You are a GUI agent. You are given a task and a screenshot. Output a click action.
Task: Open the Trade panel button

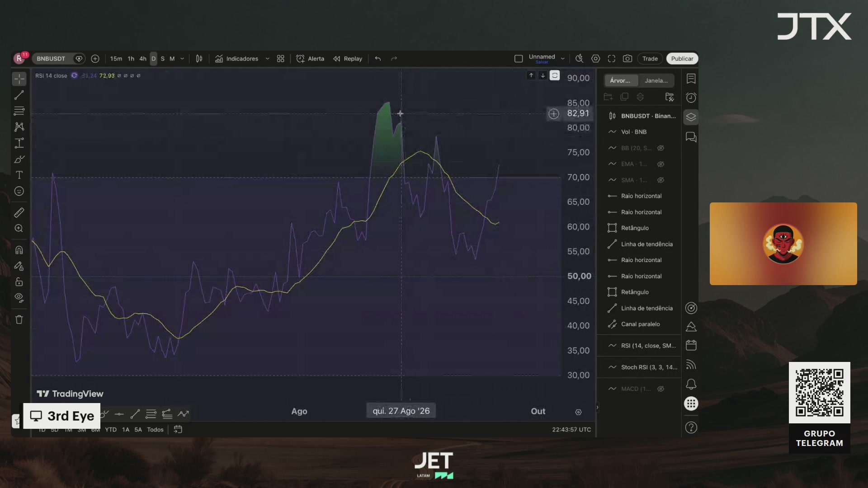point(650,59)
